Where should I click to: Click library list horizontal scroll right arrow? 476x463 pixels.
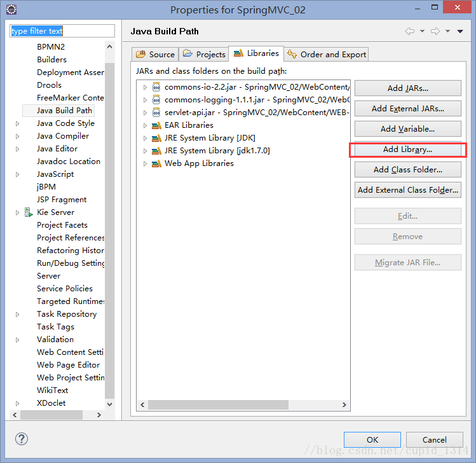344,404
